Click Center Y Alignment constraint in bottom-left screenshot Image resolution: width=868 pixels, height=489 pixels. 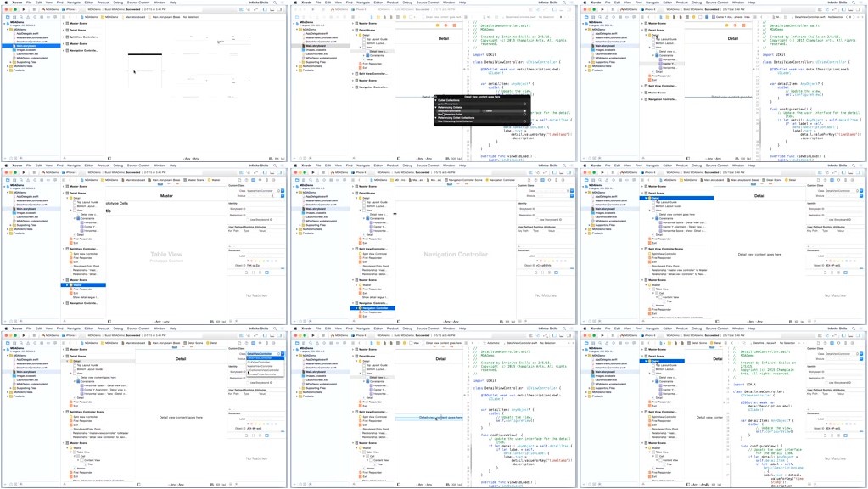click(x=105, y=390)
